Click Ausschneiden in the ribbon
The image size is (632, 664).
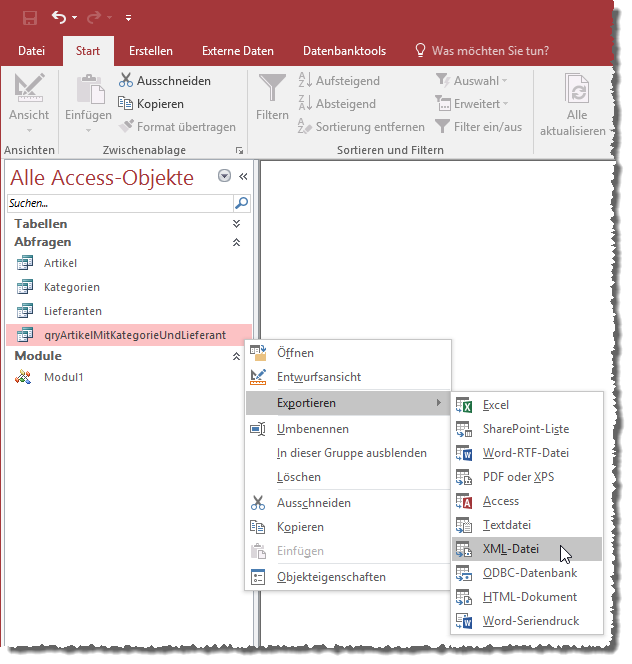165,80
